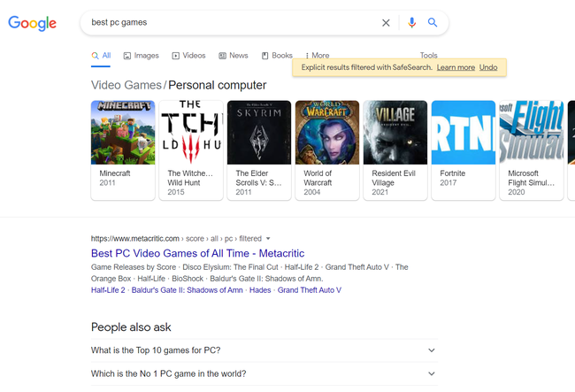Open the Books tab

point(277,56)
